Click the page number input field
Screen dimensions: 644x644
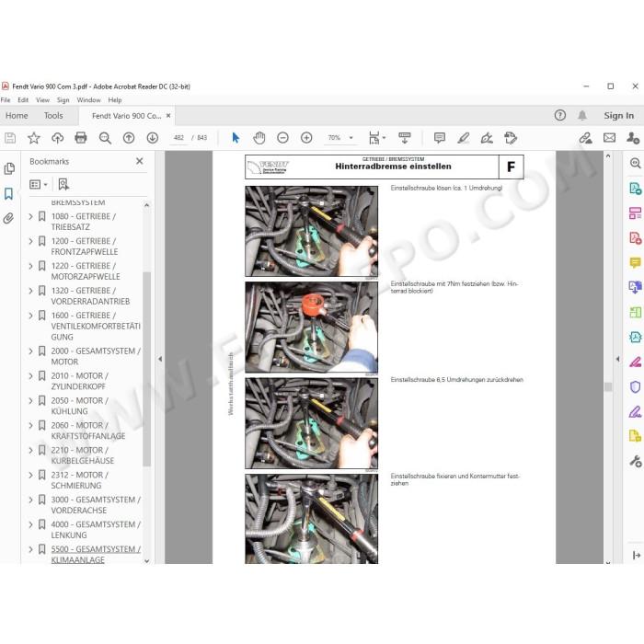[179, 138]
